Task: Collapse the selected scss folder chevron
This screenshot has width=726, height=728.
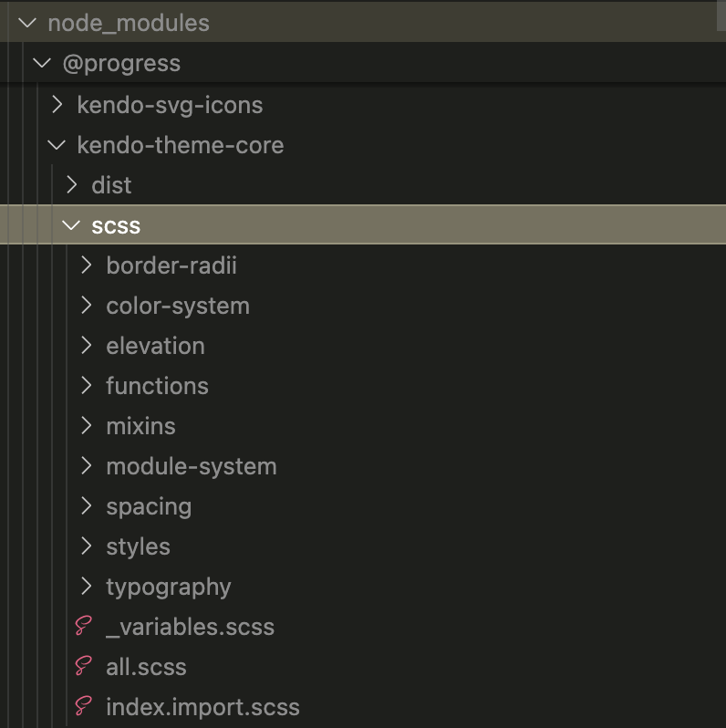Action: click(71, 225)
